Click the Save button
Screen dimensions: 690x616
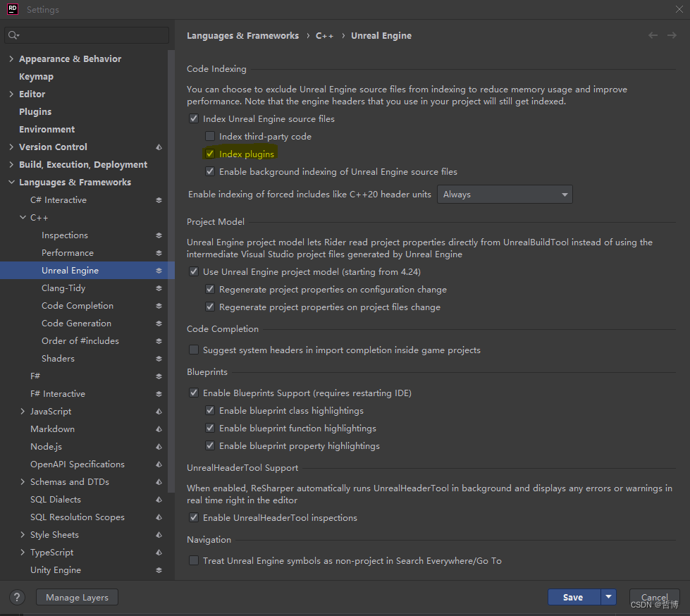(x=574, y=597)
